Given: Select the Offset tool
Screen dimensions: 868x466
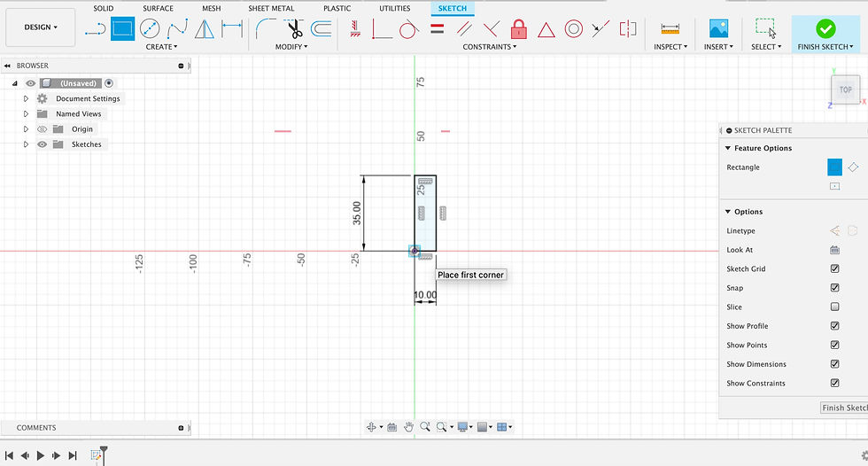Looking at the screenshot, I should click(x=321, y=28).
